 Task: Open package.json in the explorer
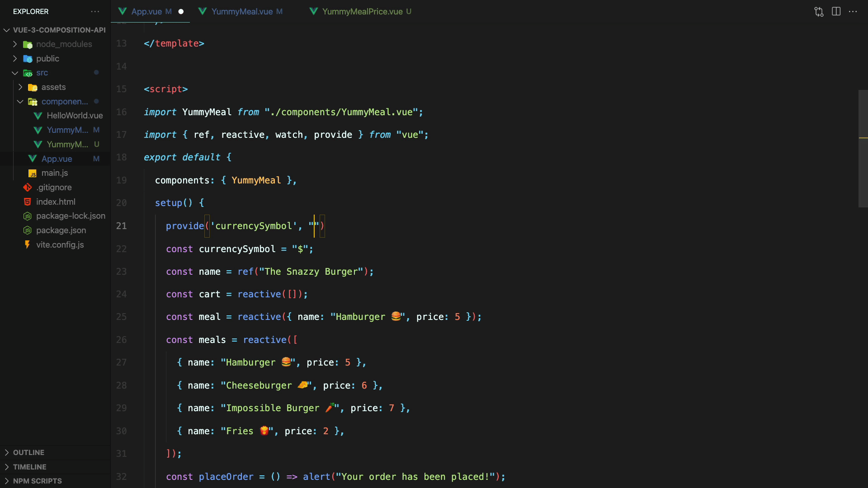(61, 230)
